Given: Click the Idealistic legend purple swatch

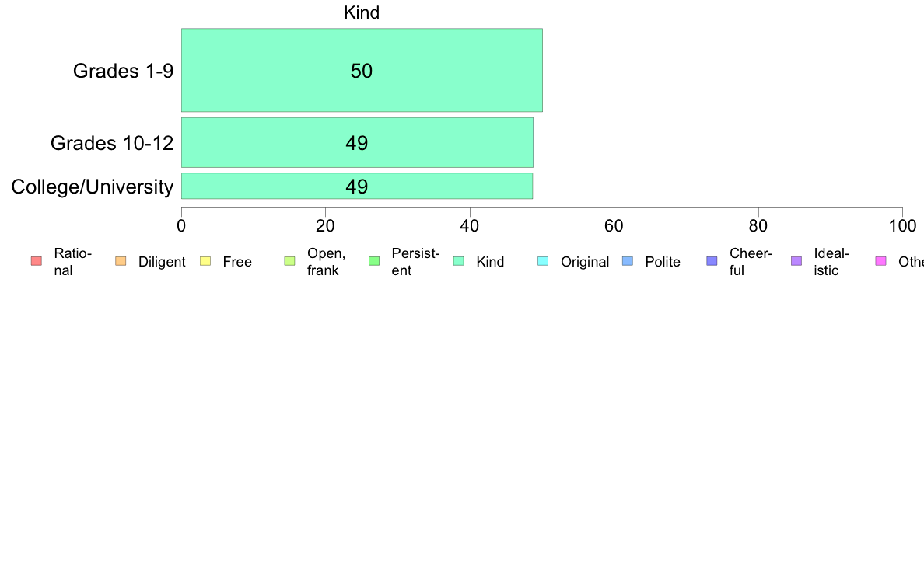Looking at the screenshot, I should (x=796, y=262).
